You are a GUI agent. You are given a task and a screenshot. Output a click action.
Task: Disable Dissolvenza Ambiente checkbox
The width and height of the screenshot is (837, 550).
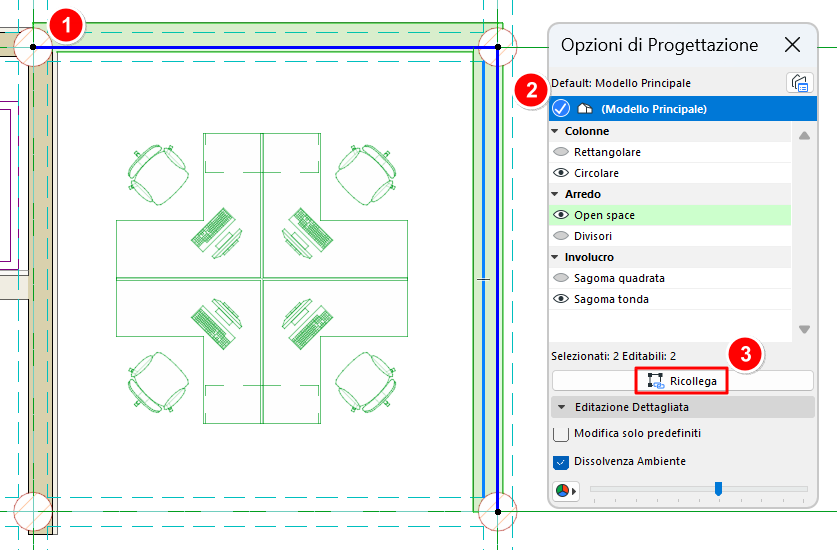coord(560,462)
